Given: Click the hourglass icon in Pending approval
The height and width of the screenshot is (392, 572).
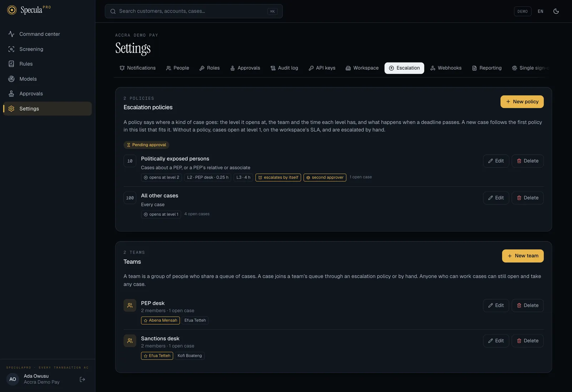Looking at the screenshot, I should (129, 145).
